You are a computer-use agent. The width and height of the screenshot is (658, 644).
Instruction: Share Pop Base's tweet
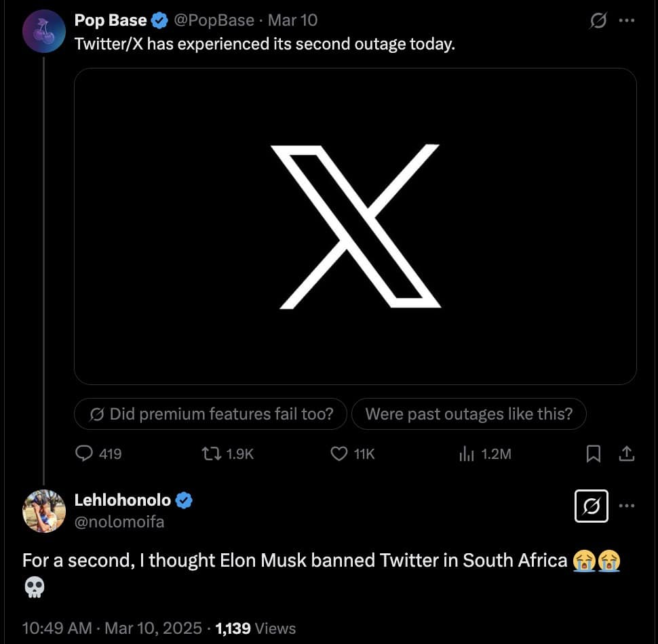point(626,454)
